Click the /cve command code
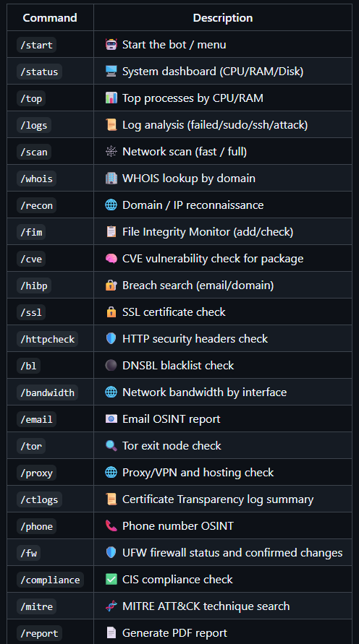The width and height of the screenshot is (359, 644). [31, 259]
